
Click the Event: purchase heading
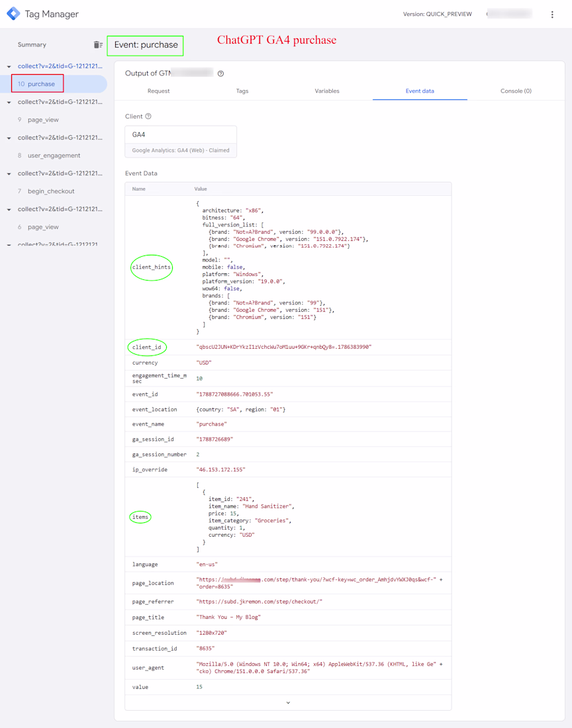[x=146, y=45]
